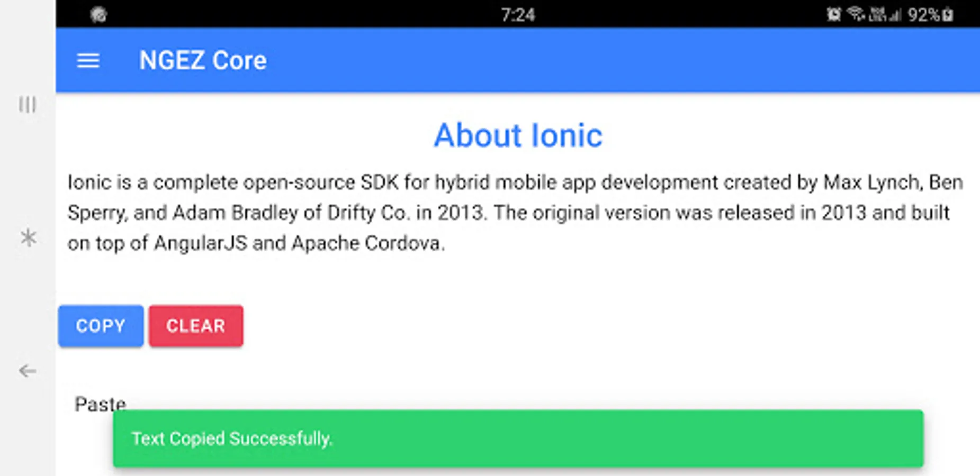Click the Ionic description paragraph

click(515, 213)
